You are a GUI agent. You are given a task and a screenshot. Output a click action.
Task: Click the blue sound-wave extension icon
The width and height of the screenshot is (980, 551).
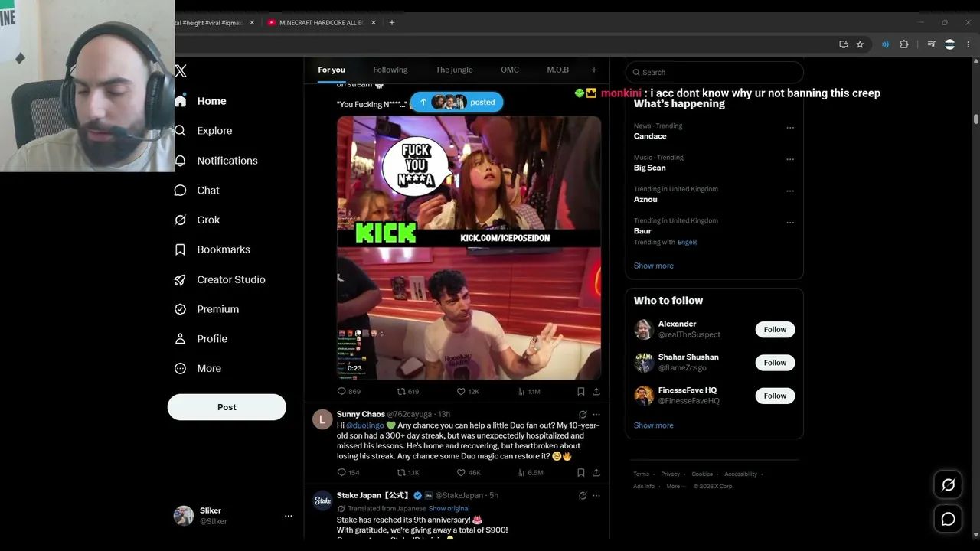[886, 44]
